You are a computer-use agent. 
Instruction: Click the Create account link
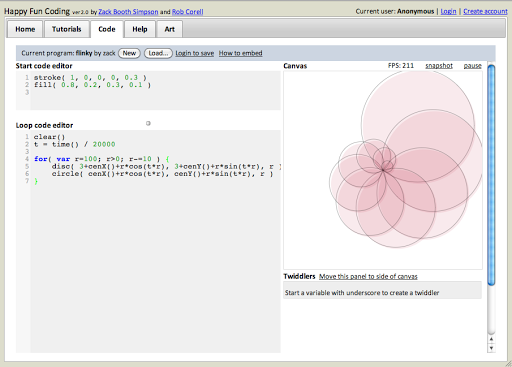(x=485, y=11)
